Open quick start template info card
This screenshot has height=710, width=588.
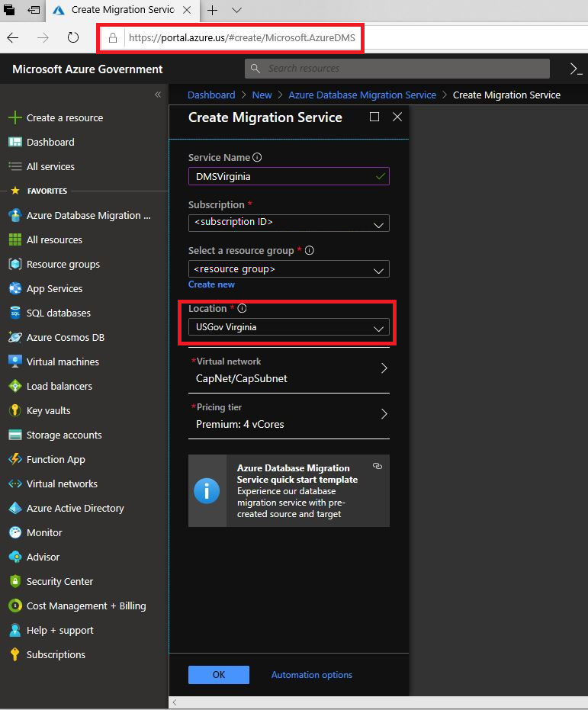(x=289, y=491)
